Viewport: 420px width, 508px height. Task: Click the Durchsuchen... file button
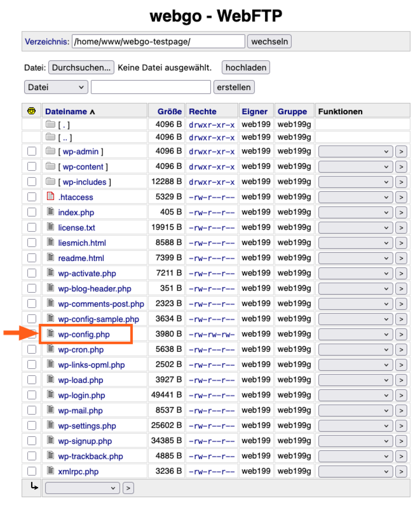point(81,68)
